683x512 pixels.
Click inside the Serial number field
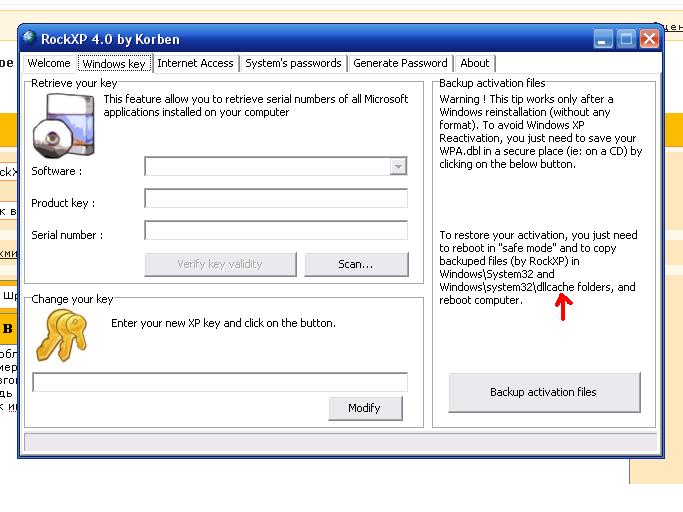tap(276, 230)
